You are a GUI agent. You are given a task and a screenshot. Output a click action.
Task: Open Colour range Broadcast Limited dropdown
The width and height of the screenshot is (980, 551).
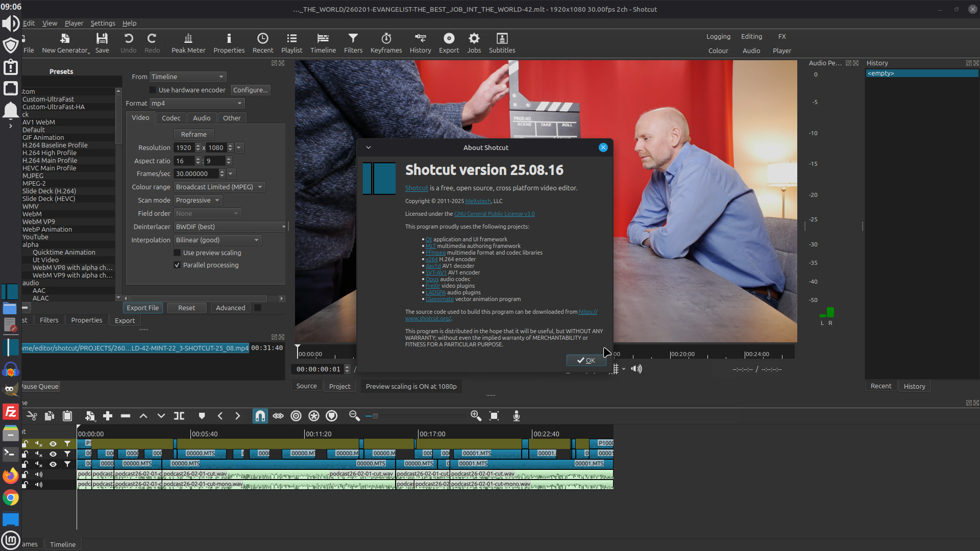pyautogui.click(x=219, y=187)
